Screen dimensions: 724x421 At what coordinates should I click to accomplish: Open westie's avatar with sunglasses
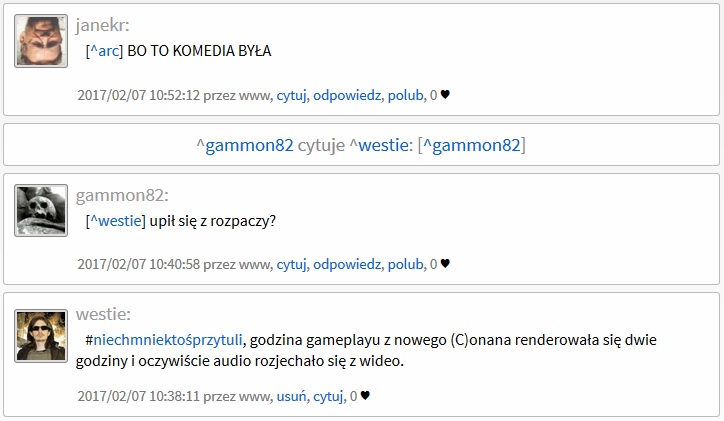(x=41, y=336)
